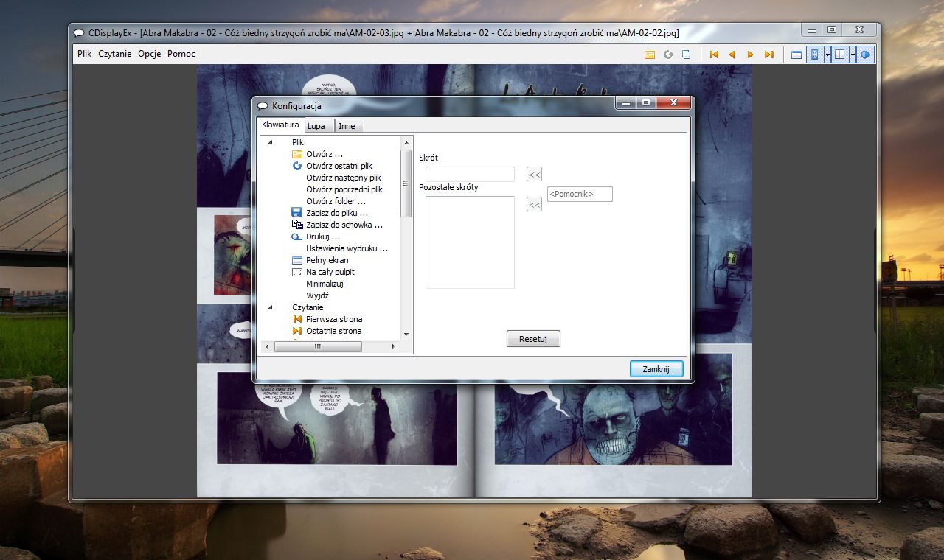Click the floppy disk icon beside Zapisz do pliku
This screenshot has height=560, width=944.
click(297, 213)
